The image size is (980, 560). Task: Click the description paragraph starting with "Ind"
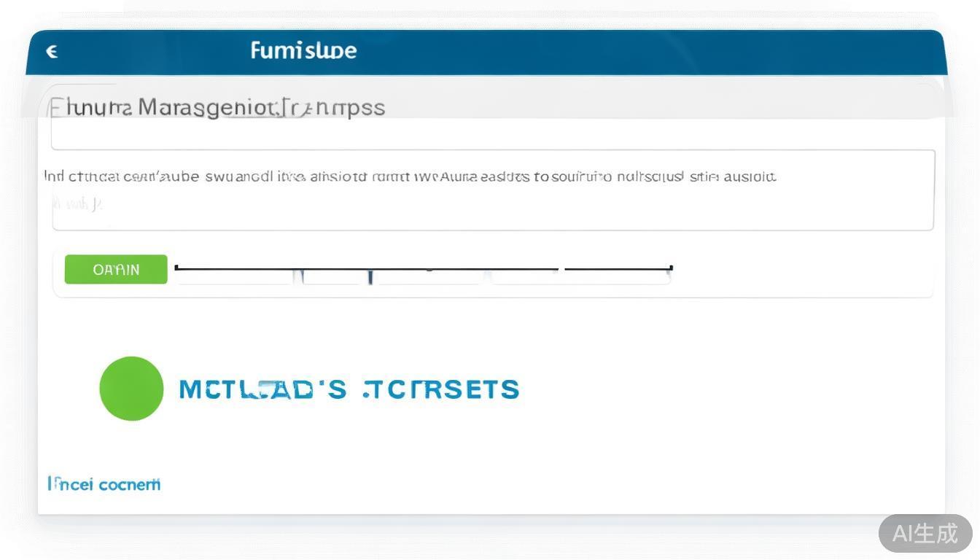coord(410,176)
